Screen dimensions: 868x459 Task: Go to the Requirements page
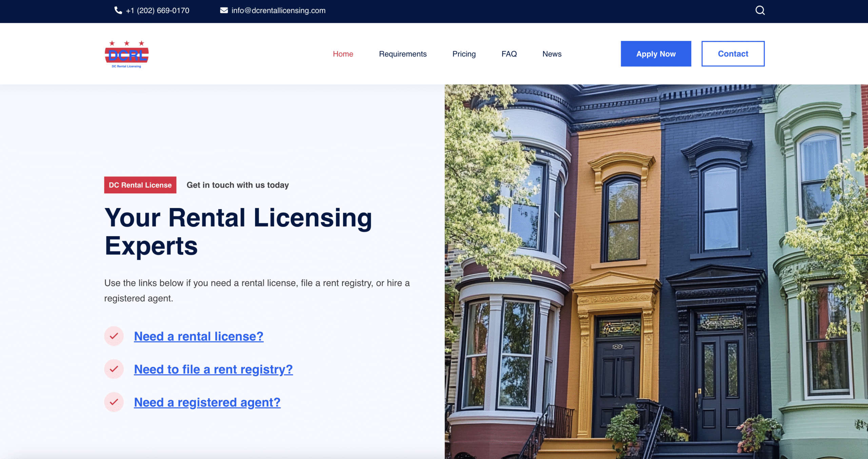pos(402,54)
